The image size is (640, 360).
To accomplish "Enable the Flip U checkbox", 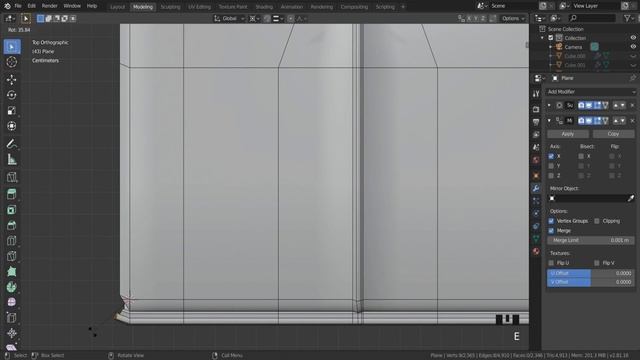I will click(x=551, y=263).
